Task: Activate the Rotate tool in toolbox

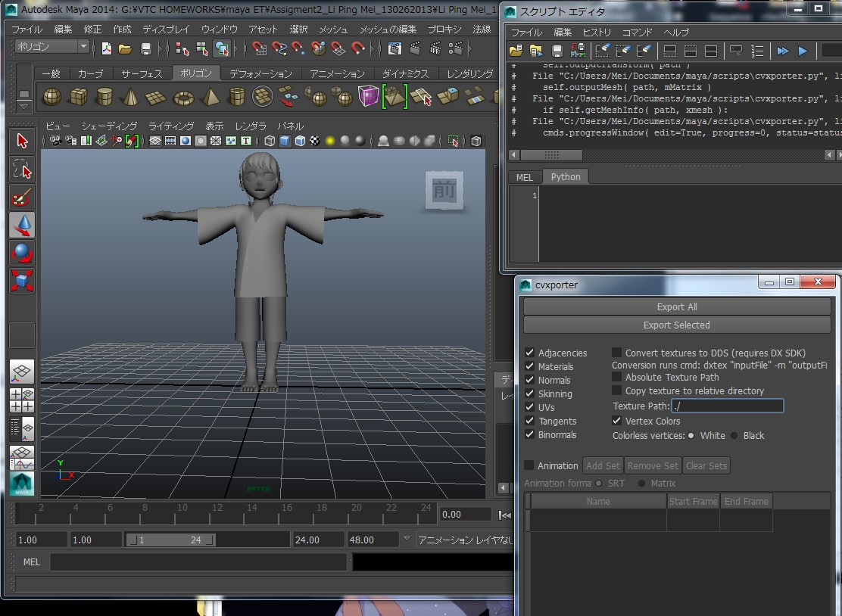Action: (x=22, y=254)
